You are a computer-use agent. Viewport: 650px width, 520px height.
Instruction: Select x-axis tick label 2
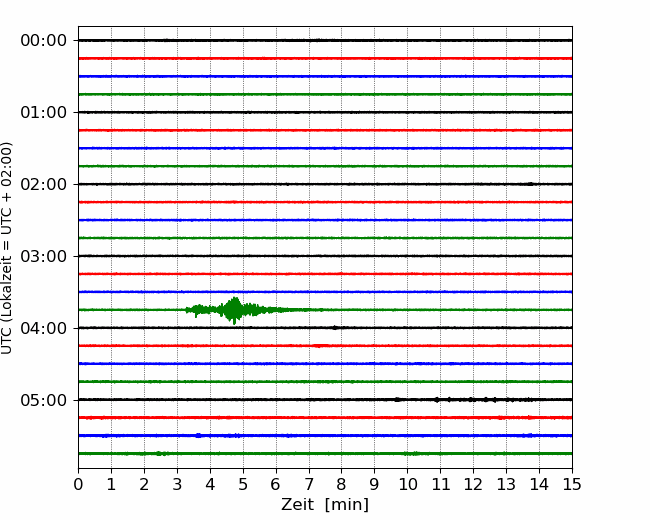144,484
